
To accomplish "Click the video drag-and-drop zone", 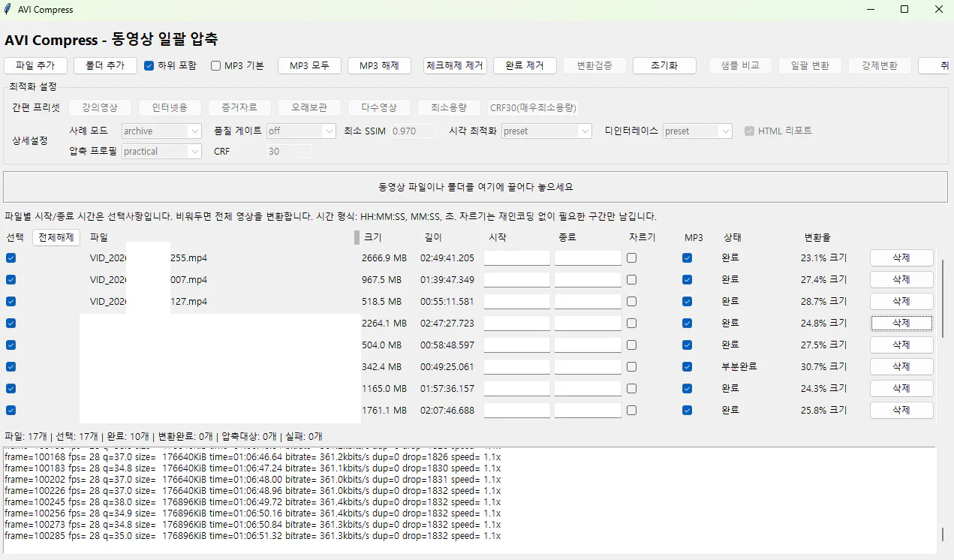I will [x=476, y=187].
